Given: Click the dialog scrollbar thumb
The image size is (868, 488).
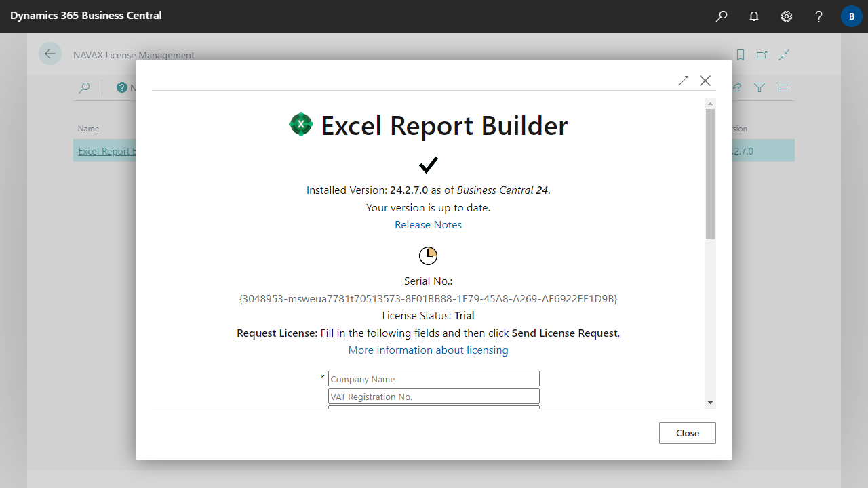Looking at the screenshot, I should pos(710,174).
